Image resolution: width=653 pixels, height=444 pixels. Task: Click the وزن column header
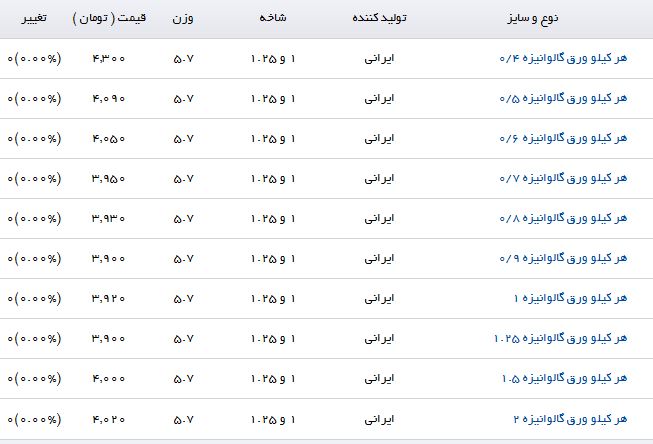183,18
